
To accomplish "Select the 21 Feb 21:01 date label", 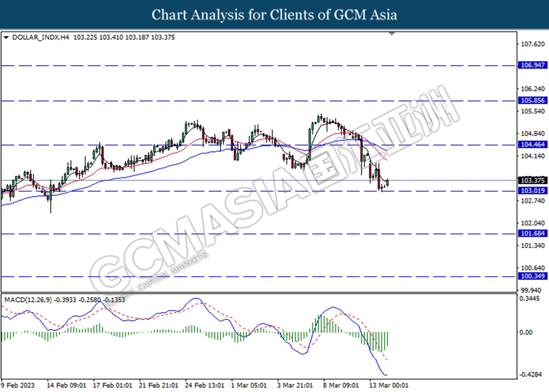I will (158, 385).
